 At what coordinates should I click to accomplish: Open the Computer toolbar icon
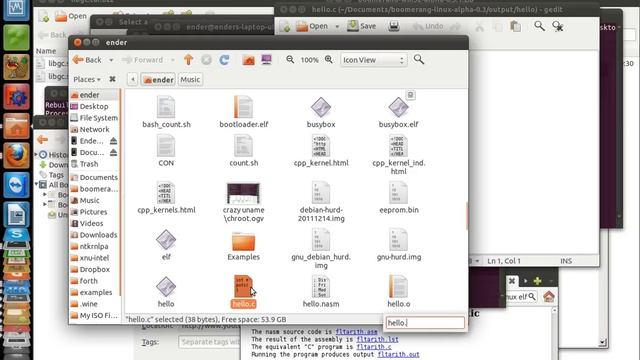(267, 60)
